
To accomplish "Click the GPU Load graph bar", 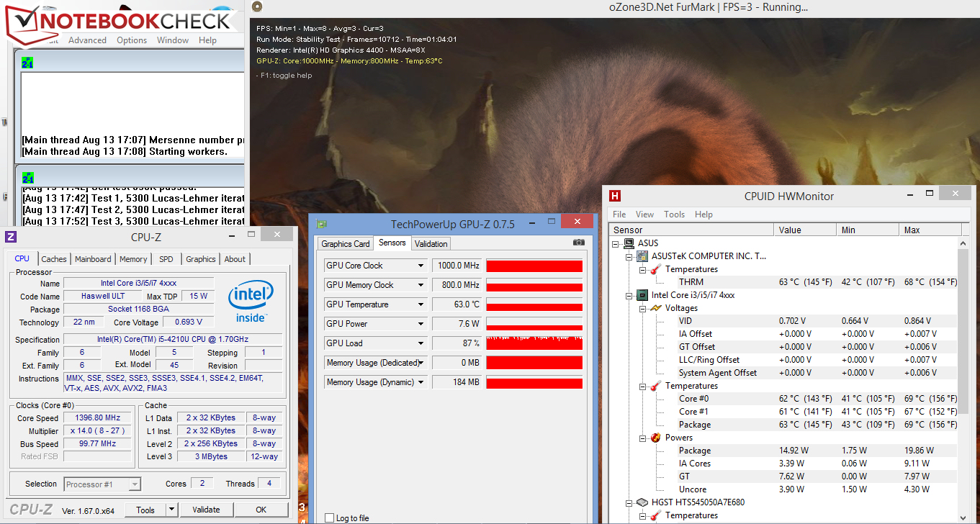I will click(534, 343).
